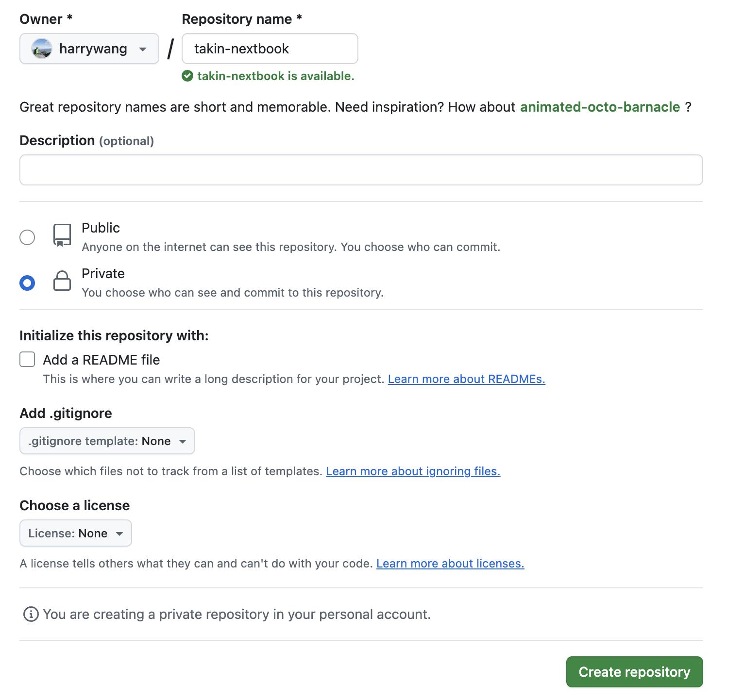Screen dimensions: 743x700
Task: Click the Private option label text
Action: click(103, 273)
